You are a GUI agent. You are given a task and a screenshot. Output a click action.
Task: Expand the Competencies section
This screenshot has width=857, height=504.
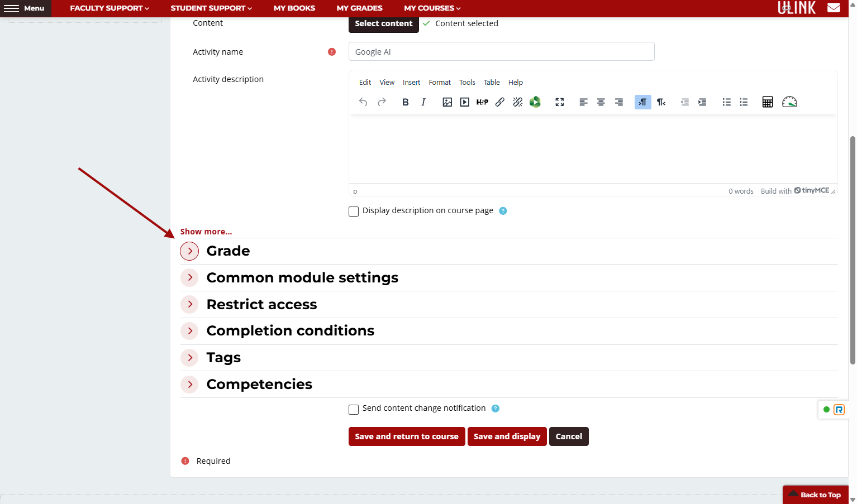[x=190, y=385]
